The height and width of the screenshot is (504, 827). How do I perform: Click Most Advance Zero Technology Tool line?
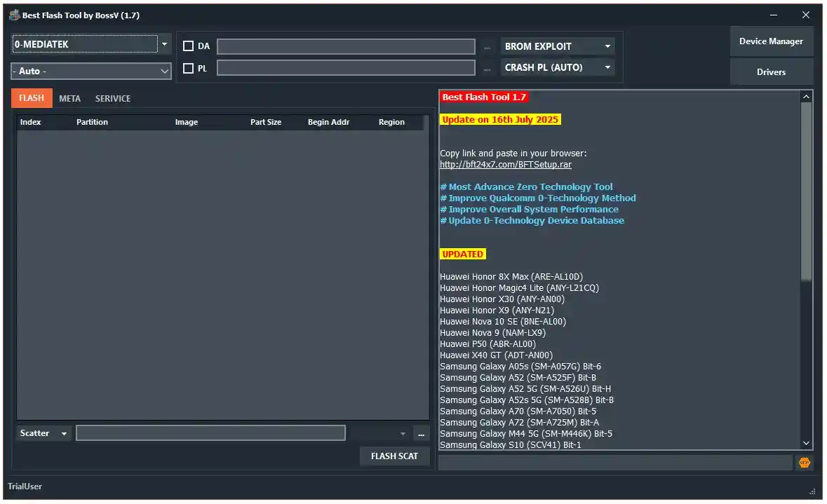526,187
